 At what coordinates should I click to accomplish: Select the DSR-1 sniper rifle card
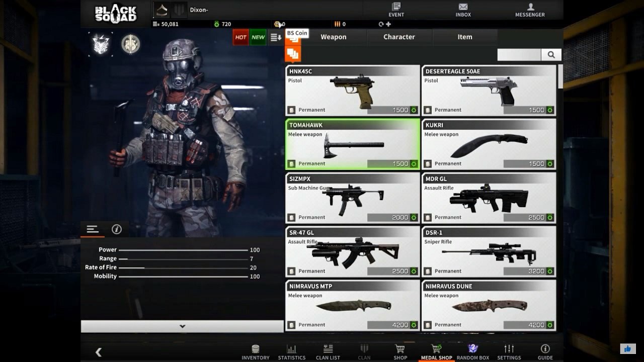click(x=489, y=251)
